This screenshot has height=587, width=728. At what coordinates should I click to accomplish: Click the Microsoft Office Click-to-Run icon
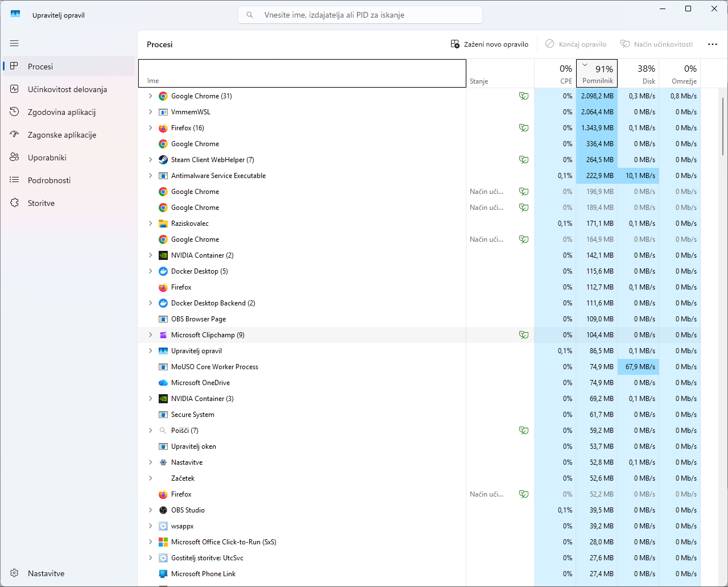point(163,542)
